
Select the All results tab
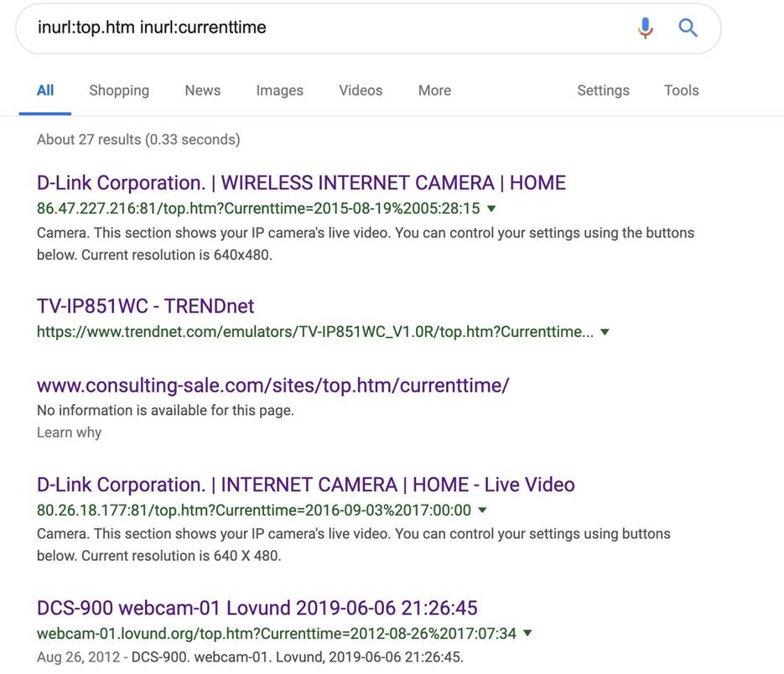tap(45, 91)
